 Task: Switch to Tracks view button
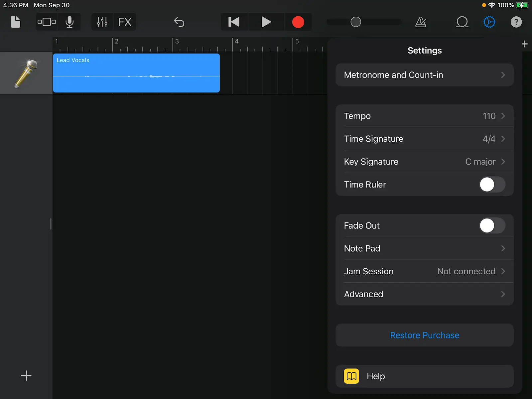click(x=47, y=22)
